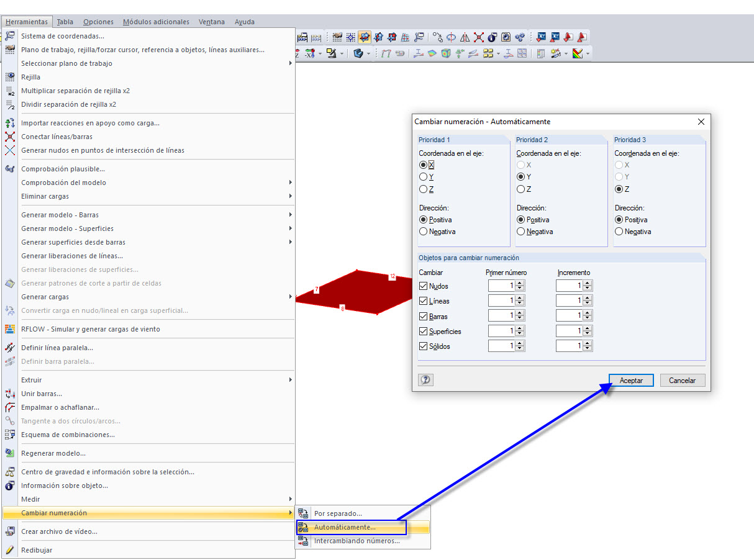Select Generar liberaciones de líneas entry
Viewport: 754px width, 560px height.
[x=149, y=256]
